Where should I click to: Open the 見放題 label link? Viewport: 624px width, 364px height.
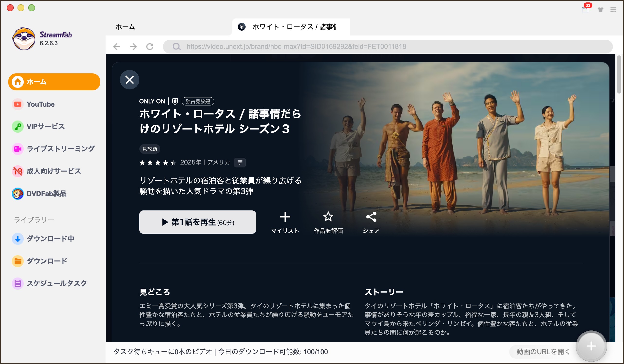click(x=150, y=149)
